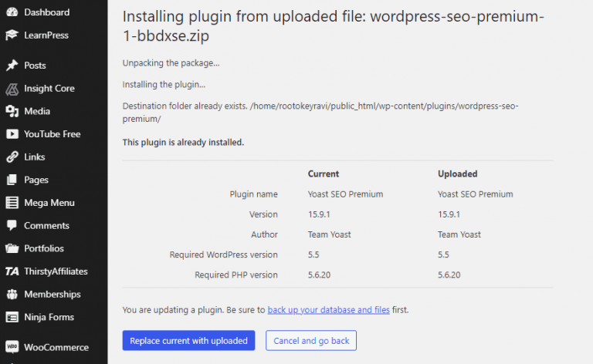Click the Installing the plugin status text
593x364 pixels.
[164, 85]
